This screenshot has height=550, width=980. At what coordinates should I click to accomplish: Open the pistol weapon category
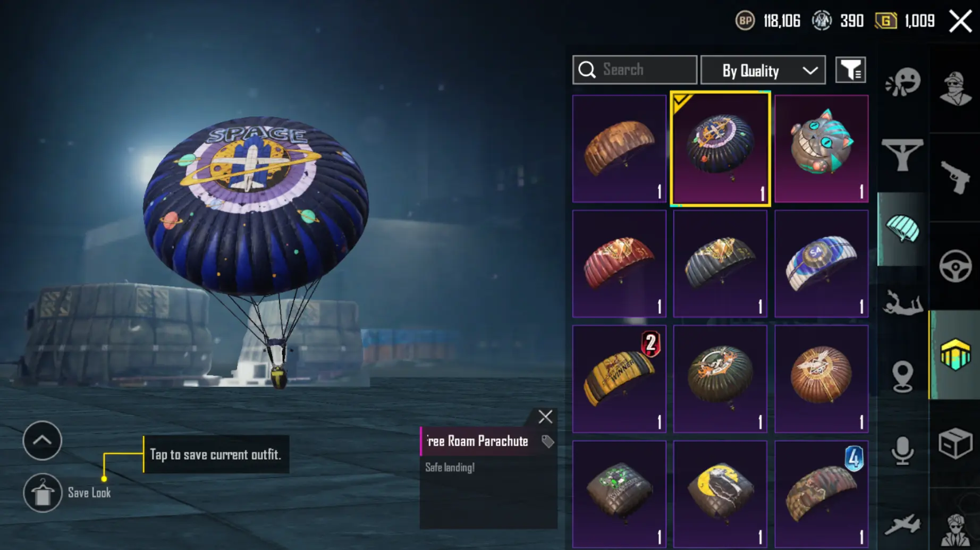[955, 177]
